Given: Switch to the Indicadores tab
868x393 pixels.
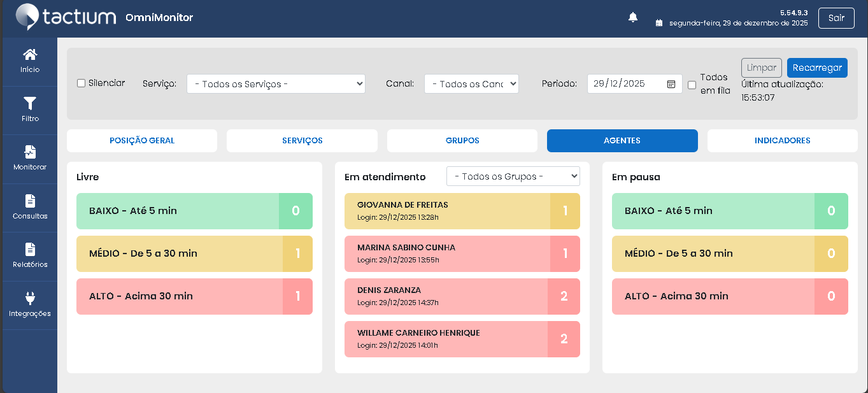Looking at the screenshot, I should (782, 141).
